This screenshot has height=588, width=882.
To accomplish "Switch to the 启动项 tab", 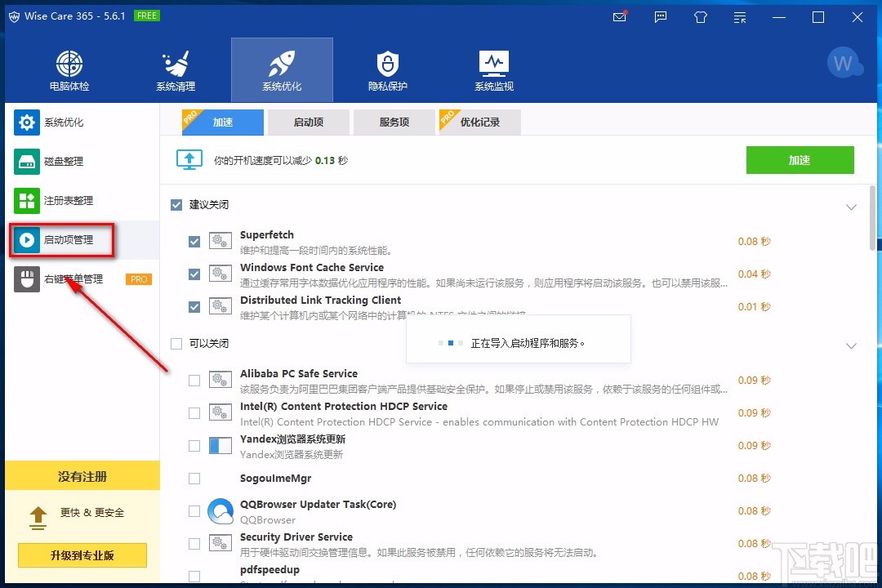I will tap(309, 122).
